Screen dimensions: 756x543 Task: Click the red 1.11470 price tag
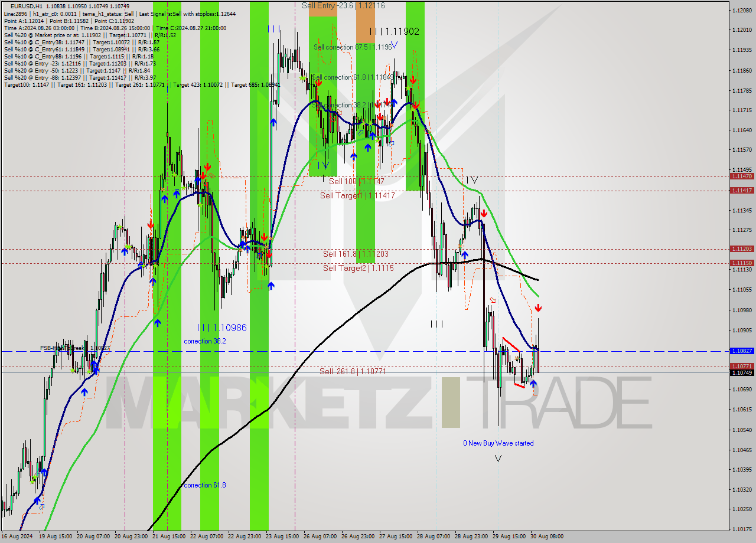pos(742,176)
